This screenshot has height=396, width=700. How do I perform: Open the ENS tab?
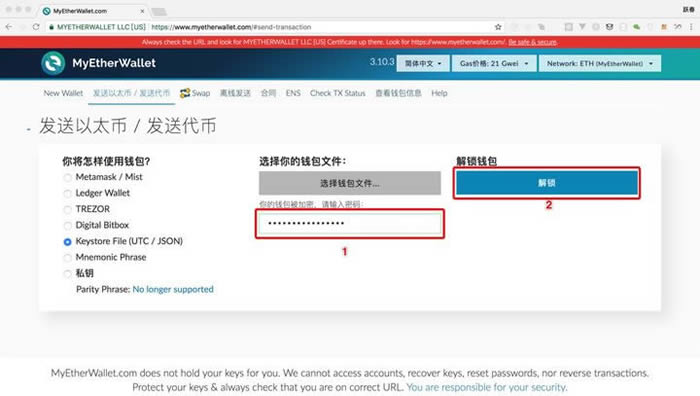293,93
